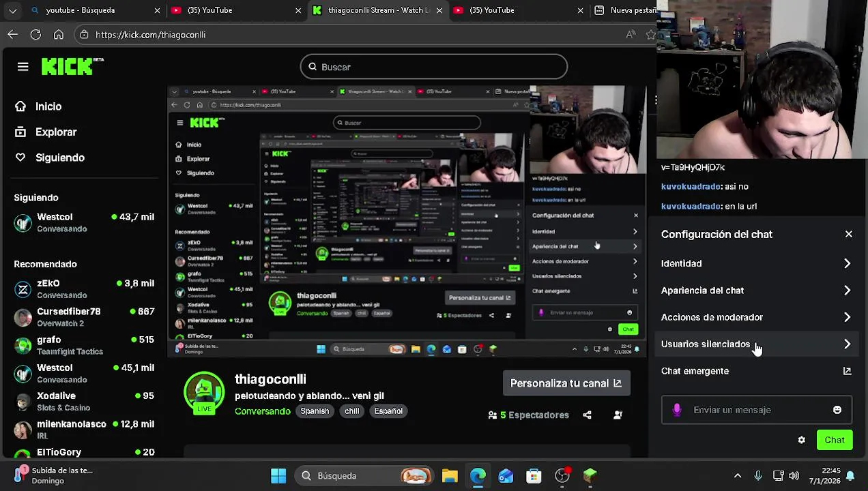Screen dimensions: 868x491
Task: Switch to the thiagoconlli Stream tab
Action: pos(377,10)
